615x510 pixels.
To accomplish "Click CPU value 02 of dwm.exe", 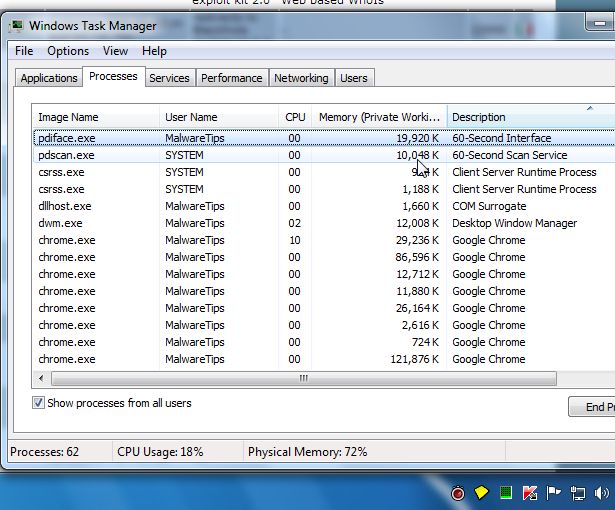I will (x=295, y=223).
